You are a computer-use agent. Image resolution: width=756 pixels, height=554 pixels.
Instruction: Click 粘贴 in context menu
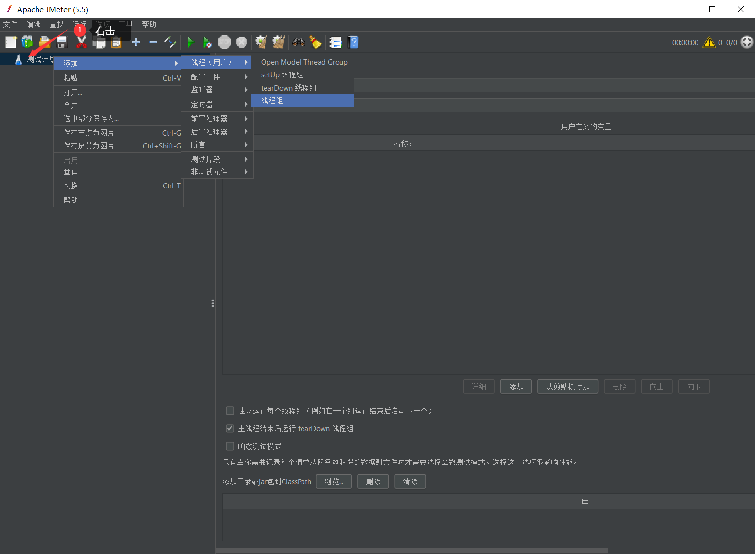coord(117,78)
